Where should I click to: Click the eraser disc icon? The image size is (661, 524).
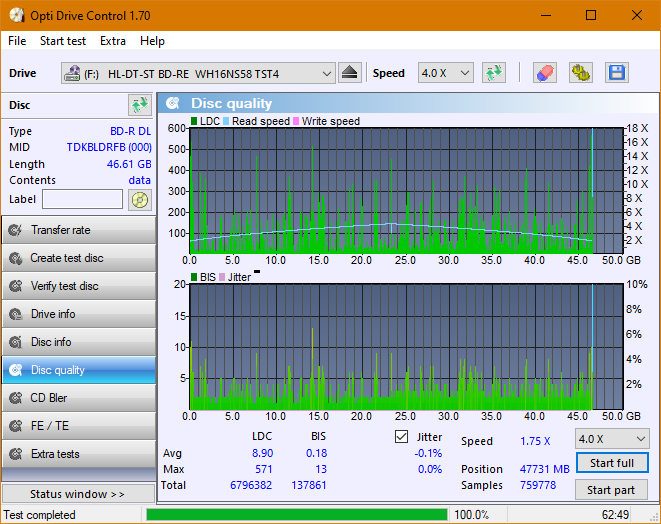[544, 73]
